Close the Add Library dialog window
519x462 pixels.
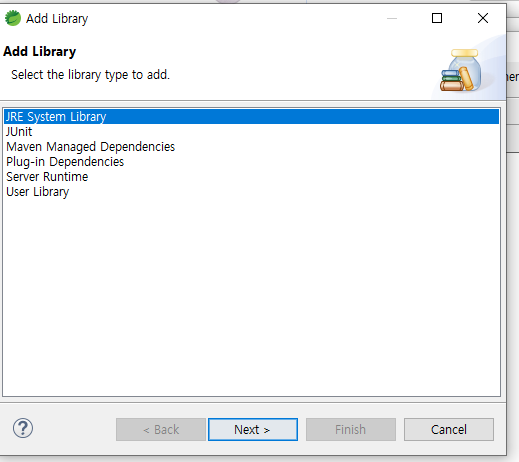[x=483, y=18]
